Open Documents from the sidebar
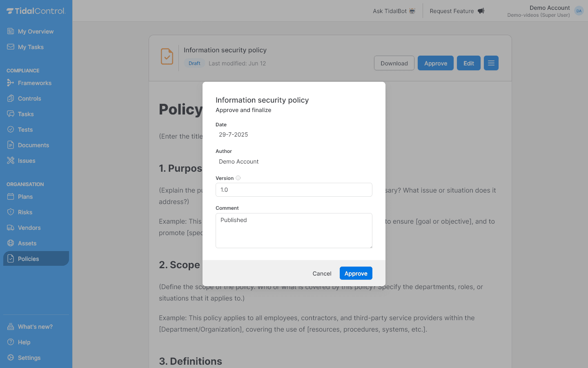This screenshot has width=588, height=368. tap(33, 145)
